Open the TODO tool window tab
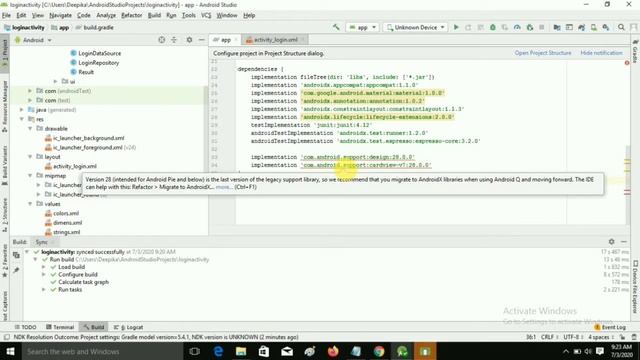 pyautogui.click(x=25, y=327)
